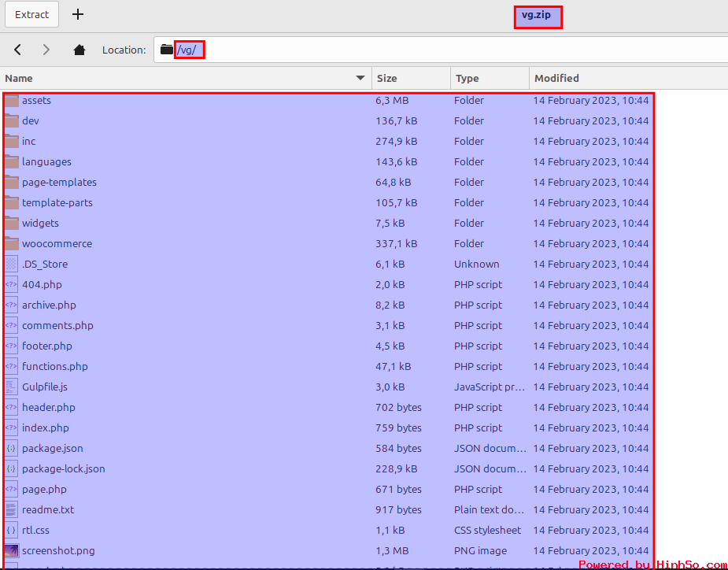
Task: Select the 404.php file name
Action: [42, 284]
